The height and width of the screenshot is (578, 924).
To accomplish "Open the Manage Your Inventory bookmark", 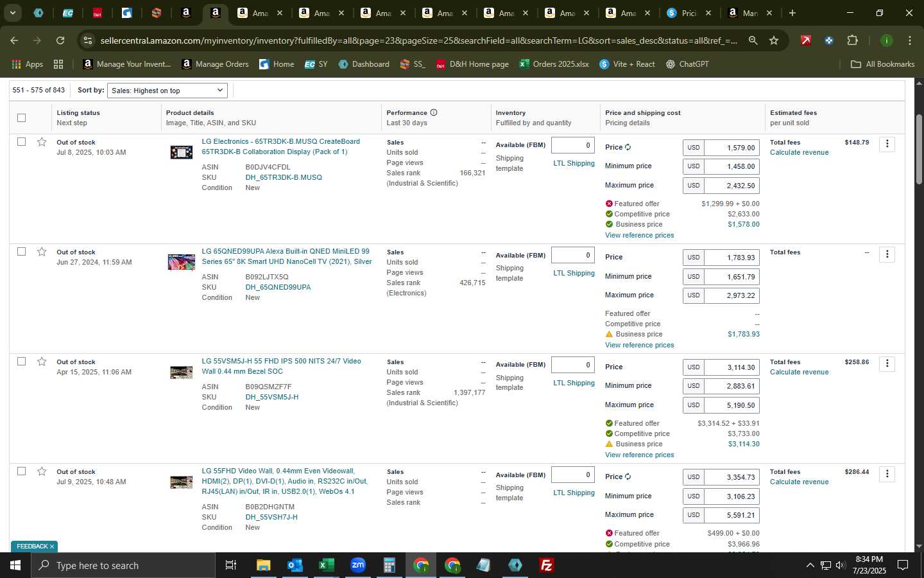I will (127, 64).
